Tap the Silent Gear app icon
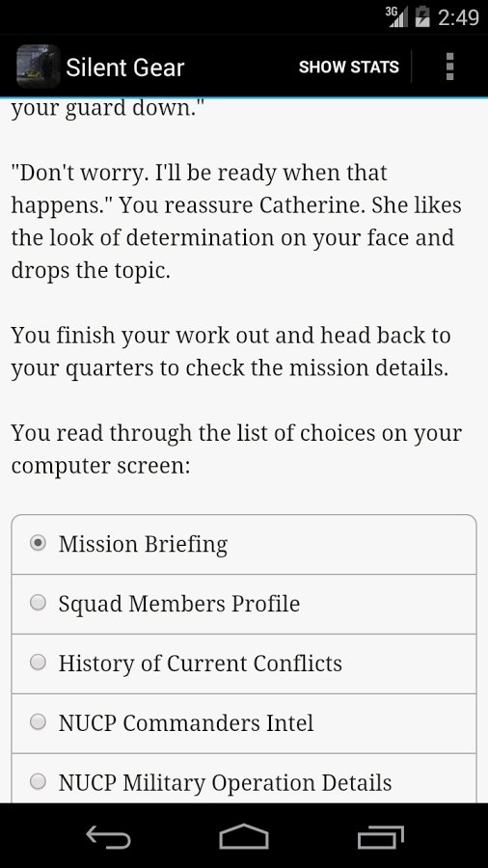 (39, 67)
